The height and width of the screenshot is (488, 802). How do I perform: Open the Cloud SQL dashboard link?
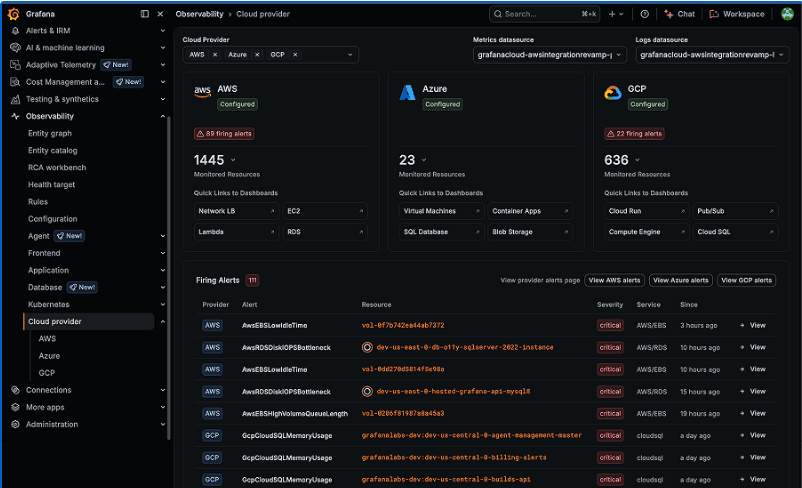[736, 232]
